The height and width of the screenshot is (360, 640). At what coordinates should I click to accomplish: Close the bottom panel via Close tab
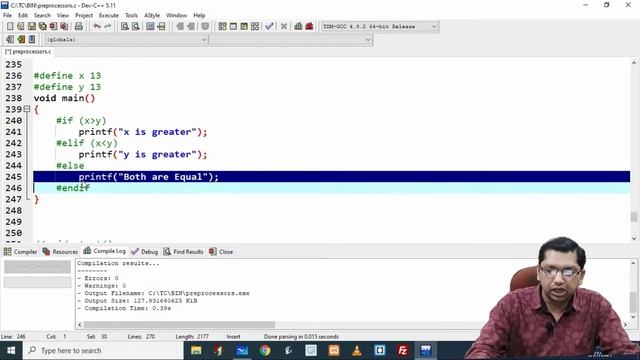[221, 252]
